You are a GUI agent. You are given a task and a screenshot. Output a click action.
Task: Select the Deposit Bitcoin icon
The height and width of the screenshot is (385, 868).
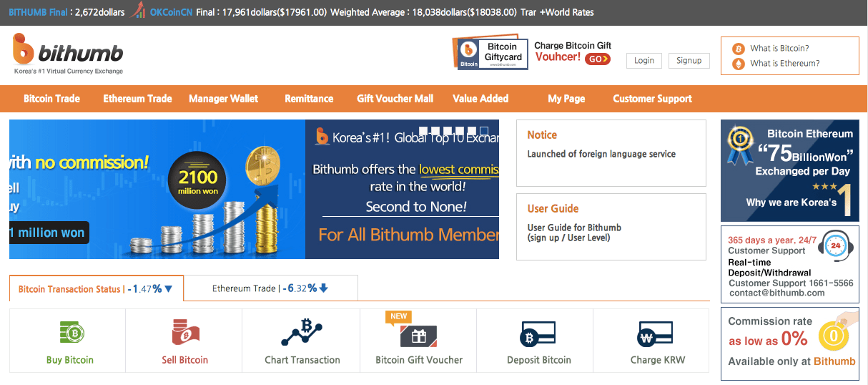(538, 335)
